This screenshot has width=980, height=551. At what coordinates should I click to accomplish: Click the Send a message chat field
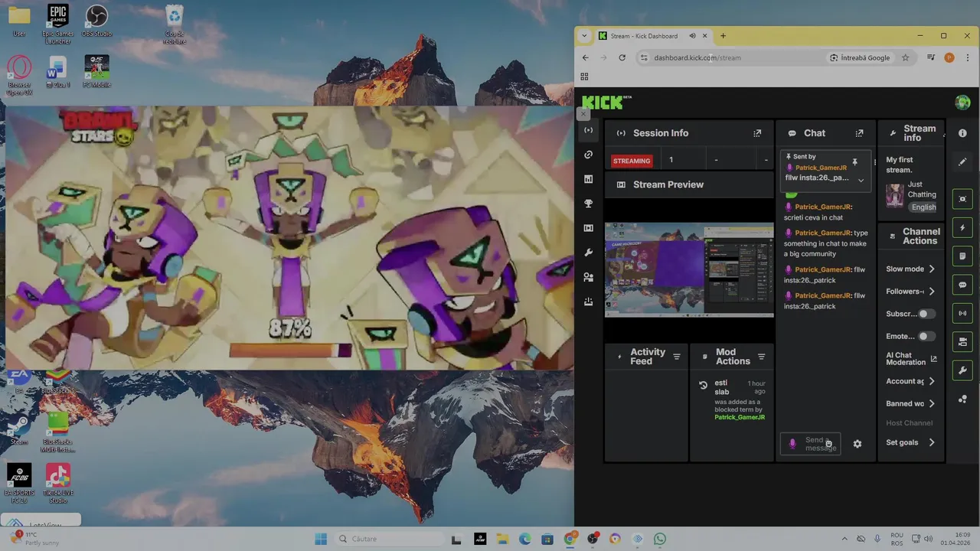point(812,444)
